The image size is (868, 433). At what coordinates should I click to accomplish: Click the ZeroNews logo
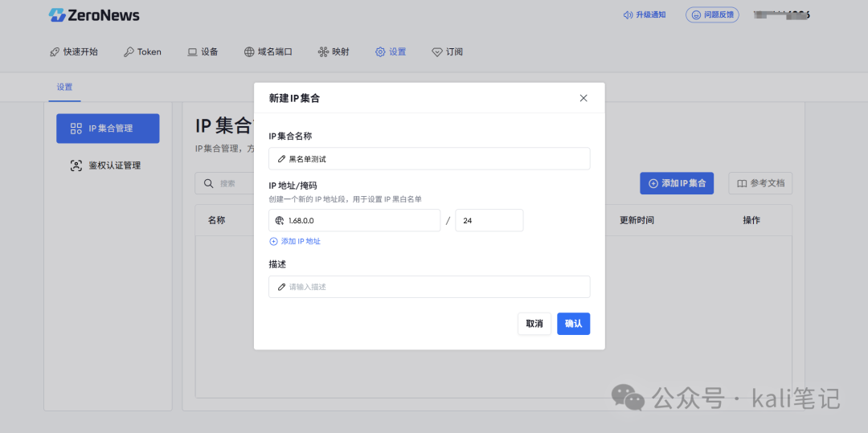(x=94, y=15)
